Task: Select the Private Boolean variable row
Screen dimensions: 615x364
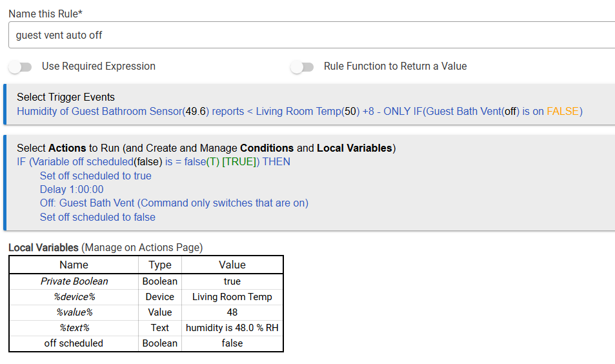Action: [74, 281]
